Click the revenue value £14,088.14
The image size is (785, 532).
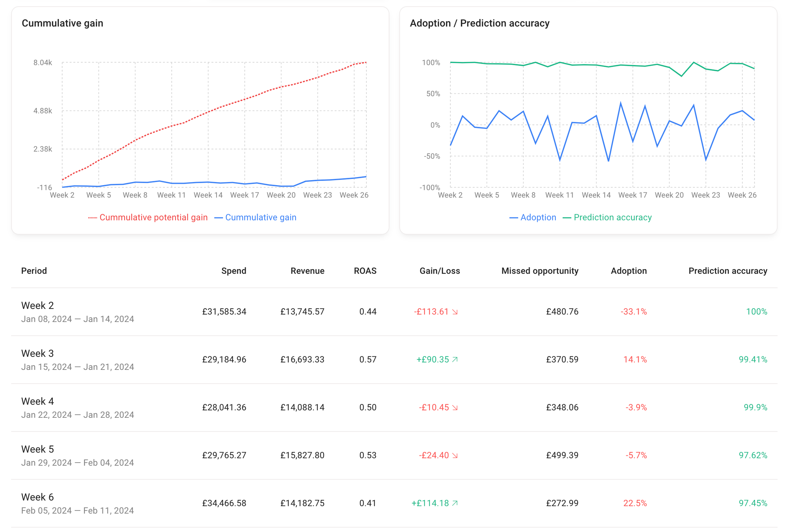coord(302,407)
